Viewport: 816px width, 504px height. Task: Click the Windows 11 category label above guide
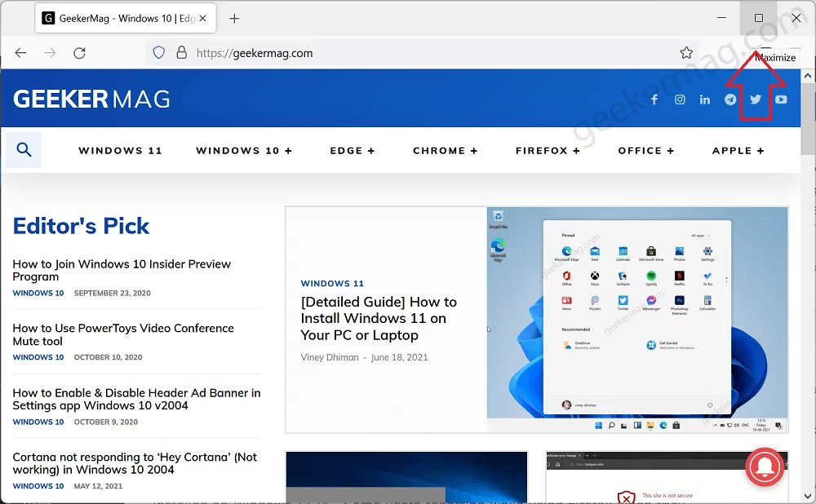click(332, 284)
